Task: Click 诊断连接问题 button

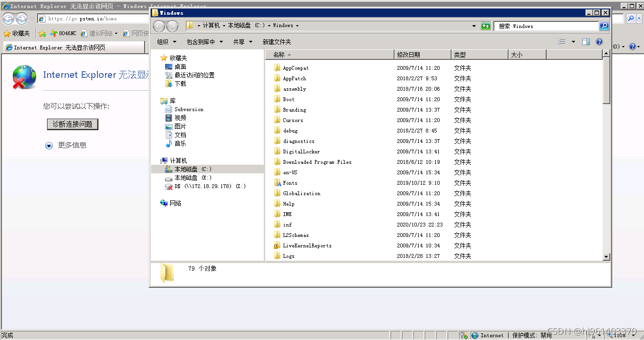Action: [73, 124]
